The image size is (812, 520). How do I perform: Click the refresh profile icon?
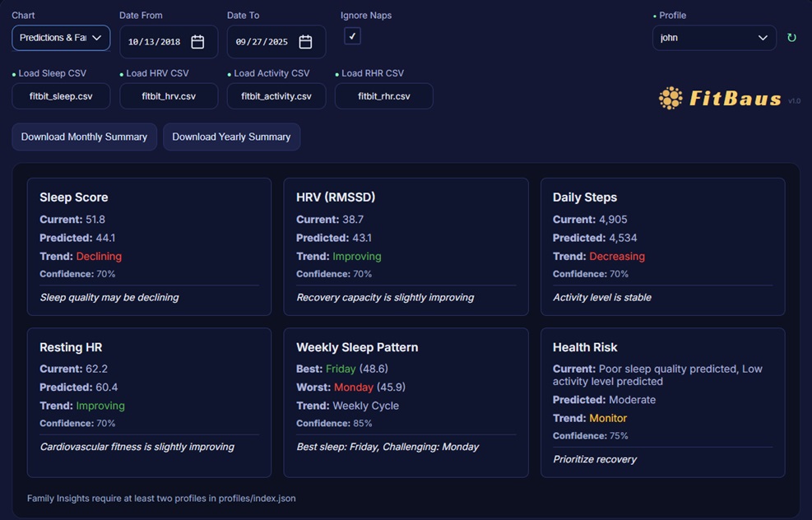[791, 38]
